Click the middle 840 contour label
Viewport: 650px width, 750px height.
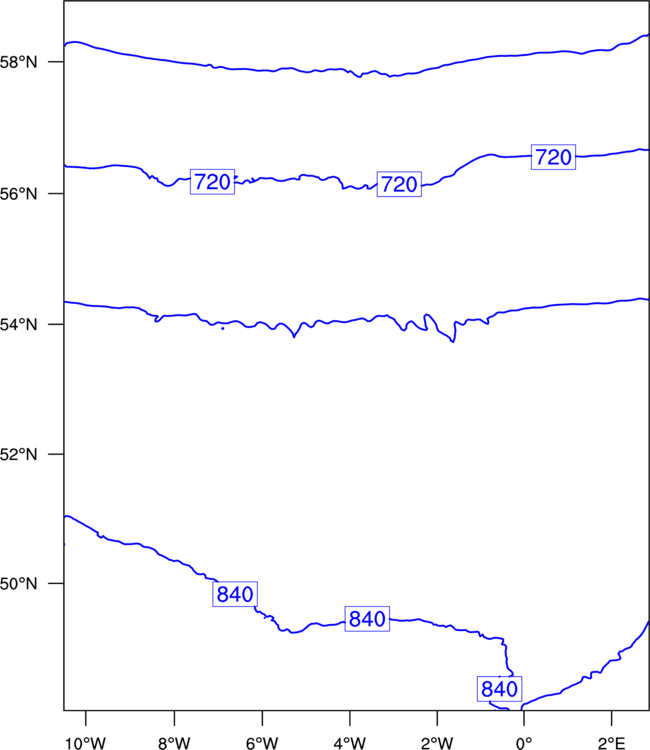(x=367, y=618)
